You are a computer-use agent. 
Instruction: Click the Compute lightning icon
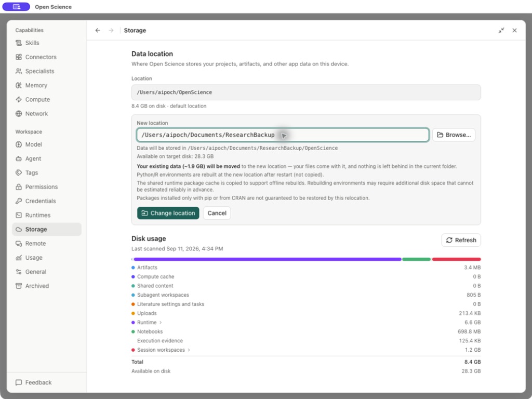(19, 99)
